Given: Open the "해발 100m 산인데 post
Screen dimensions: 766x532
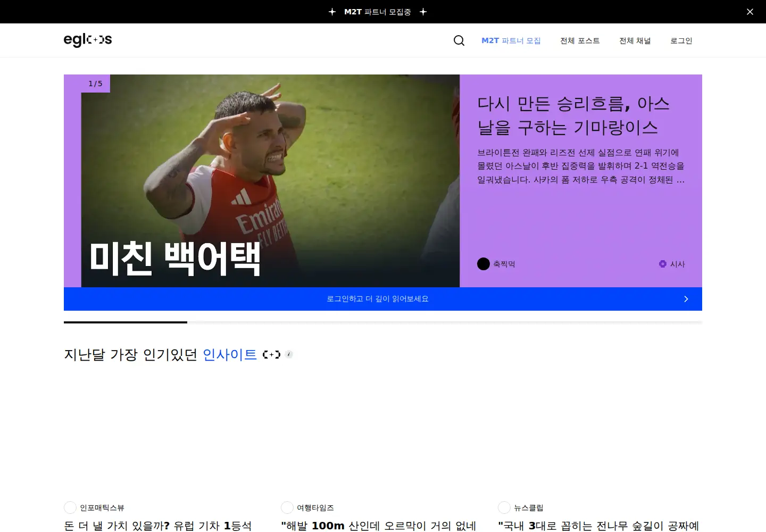Looking at the screenshot, I should point(379,526).
